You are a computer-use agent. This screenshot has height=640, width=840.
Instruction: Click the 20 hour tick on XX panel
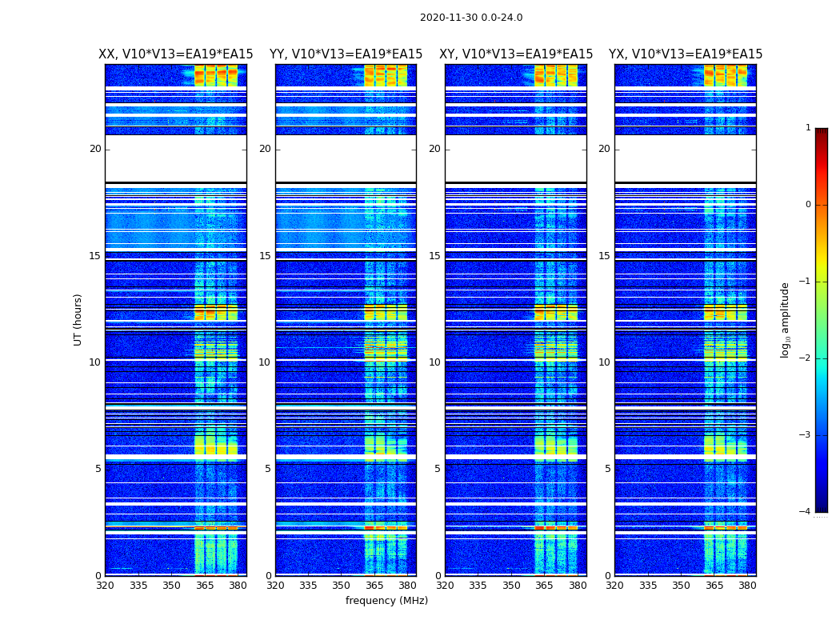(x=95, y=149)
